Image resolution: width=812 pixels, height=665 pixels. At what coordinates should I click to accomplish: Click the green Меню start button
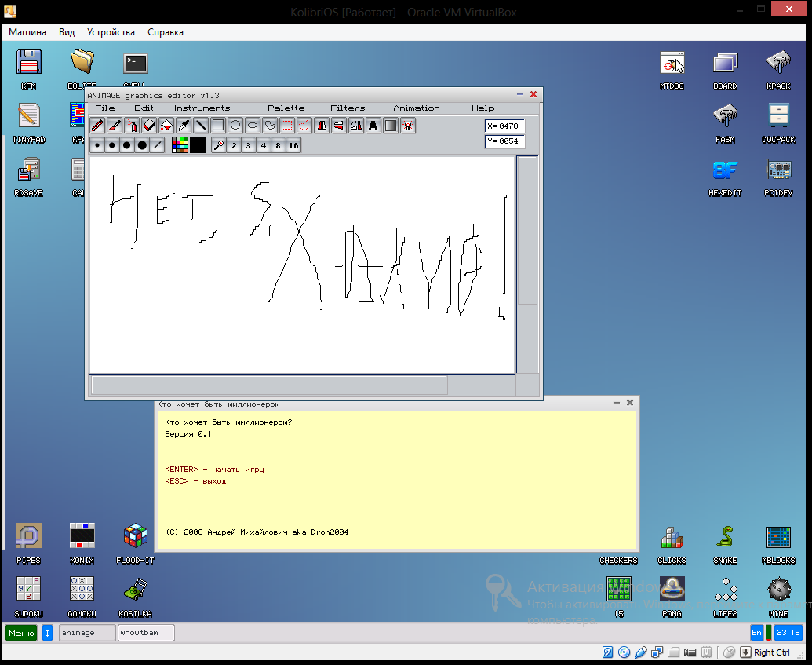point(21,633)
